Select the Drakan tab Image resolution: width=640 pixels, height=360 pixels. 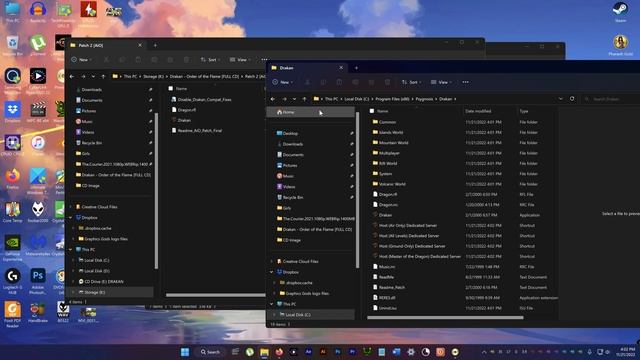tap(307, 68)
